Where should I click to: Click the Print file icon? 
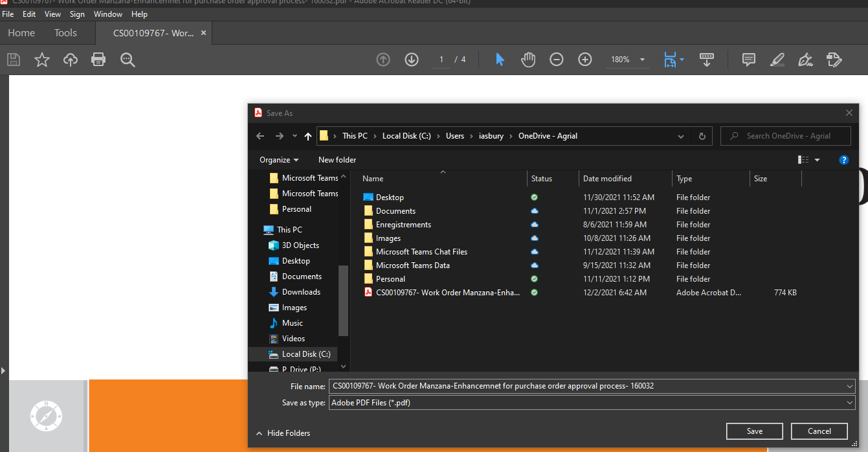98,60
